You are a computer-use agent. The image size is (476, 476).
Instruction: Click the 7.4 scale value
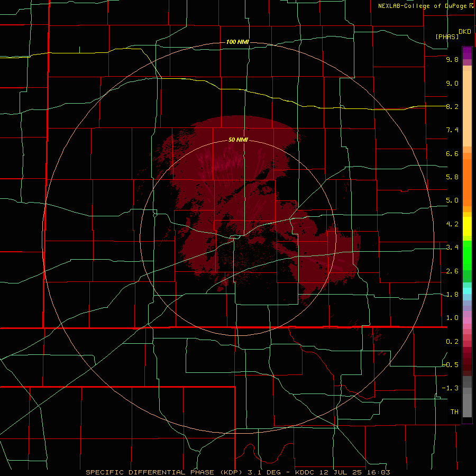point(452,130)
